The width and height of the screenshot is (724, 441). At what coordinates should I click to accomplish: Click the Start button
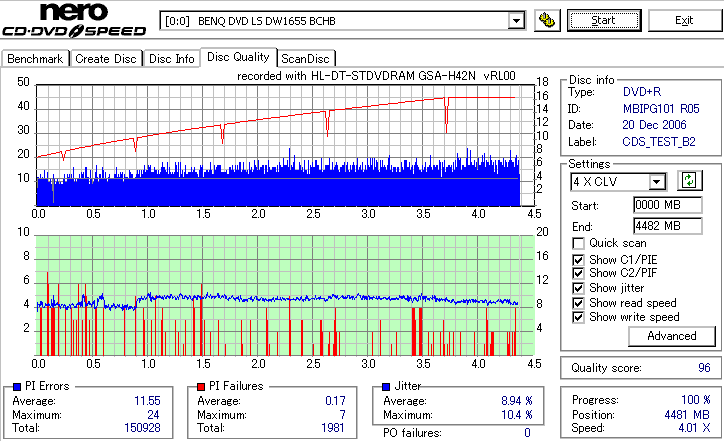click(604, 21)
